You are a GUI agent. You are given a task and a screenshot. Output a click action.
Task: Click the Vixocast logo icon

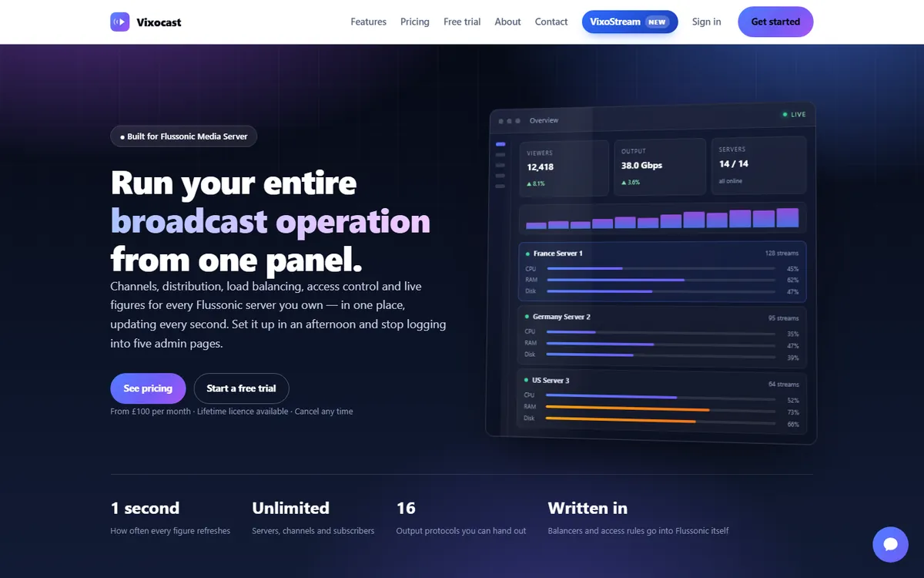coord(120,22)
